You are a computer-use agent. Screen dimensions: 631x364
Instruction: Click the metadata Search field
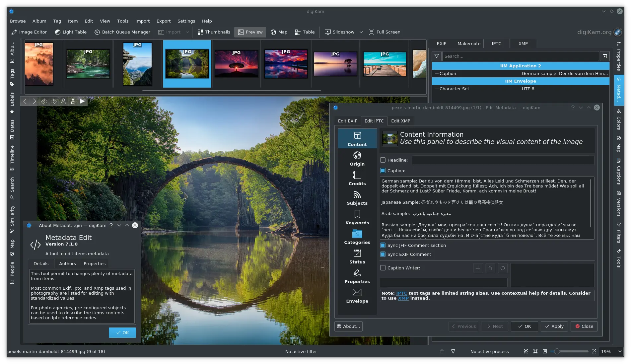(x=520, y=56)
